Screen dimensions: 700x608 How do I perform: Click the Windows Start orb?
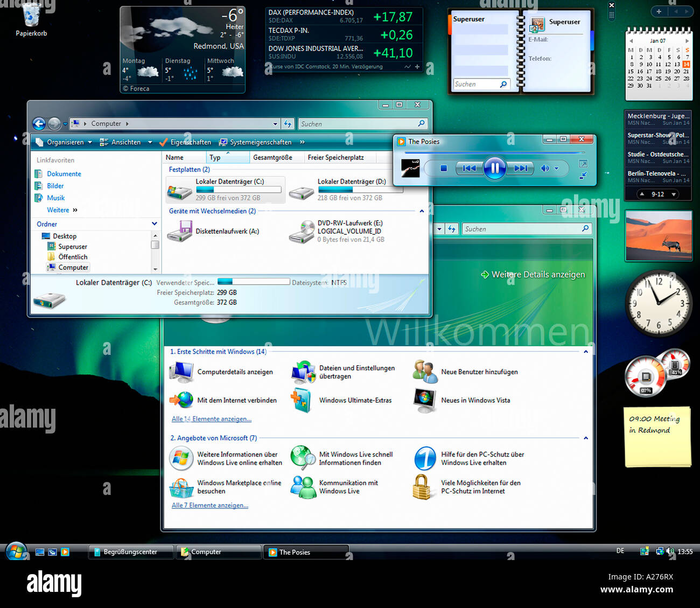(16, 551)
